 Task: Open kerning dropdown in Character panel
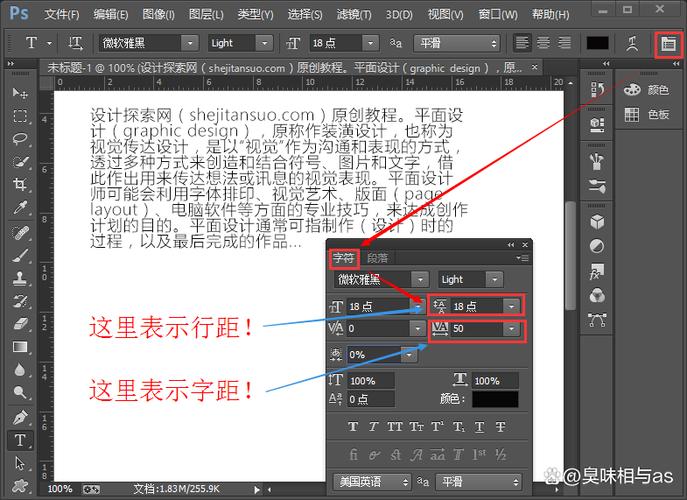[418, 328]
